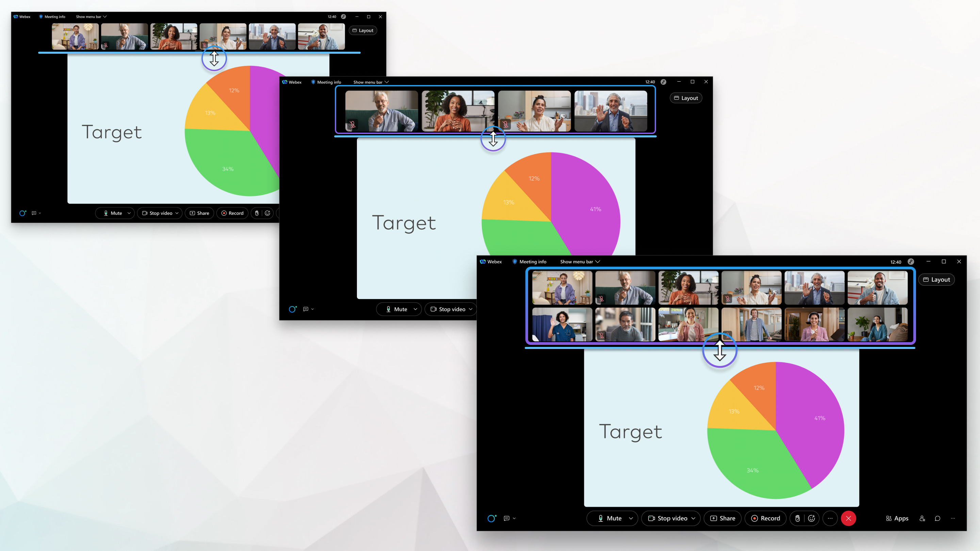Click the More options ellipsis button
Image resolution: width=980 pixels, height=551 pixels.
[830, 518]
